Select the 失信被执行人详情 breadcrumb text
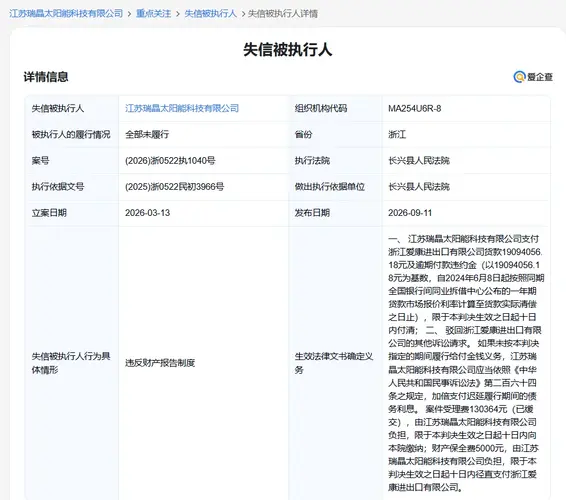 click(283, 14)
